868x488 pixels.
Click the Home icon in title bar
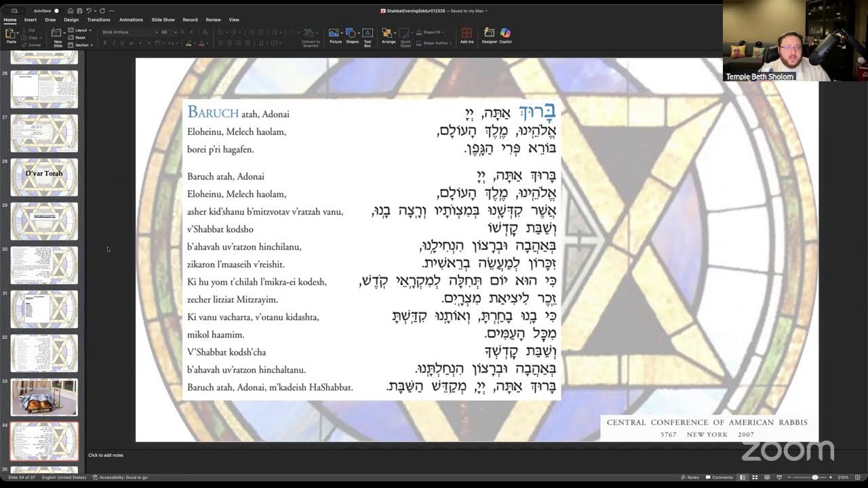tap(71, 11)
